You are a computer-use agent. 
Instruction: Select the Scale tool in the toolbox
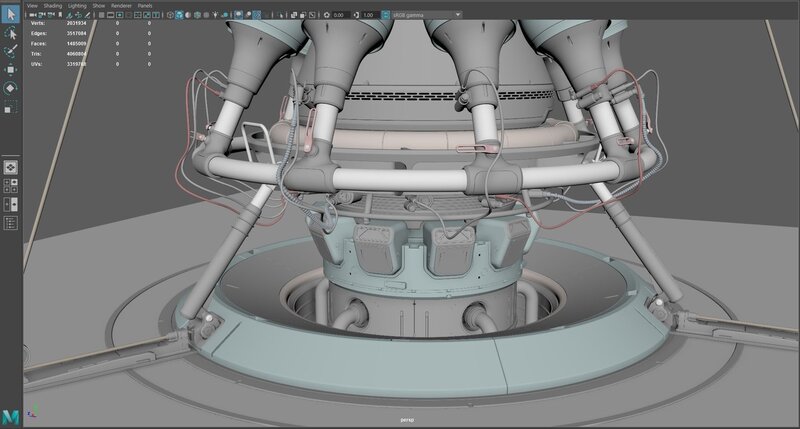(11, 107)
